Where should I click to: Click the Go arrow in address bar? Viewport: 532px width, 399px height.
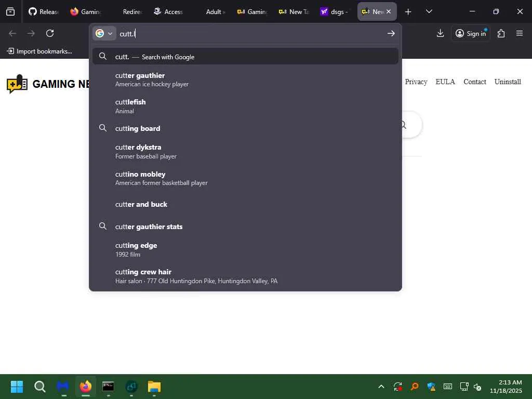[391, 33]
